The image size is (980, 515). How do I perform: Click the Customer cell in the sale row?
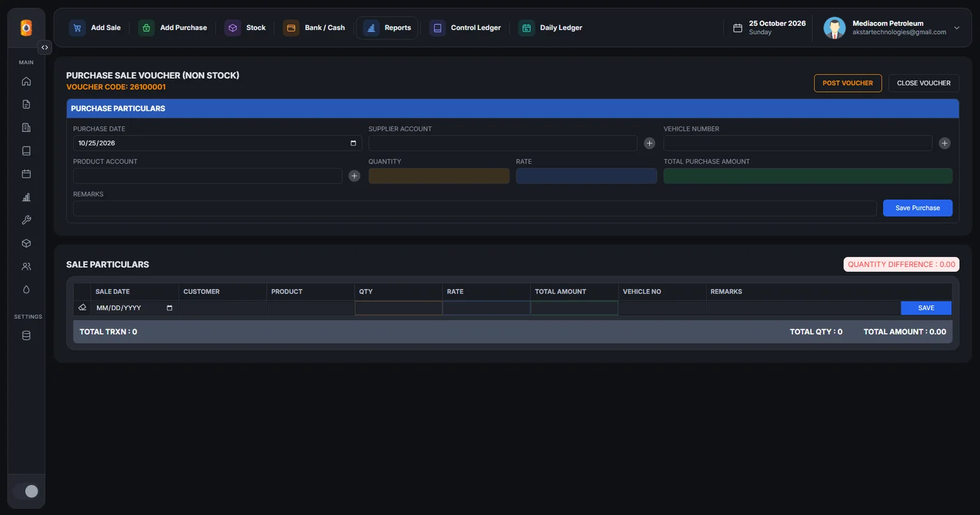click(x=223, y=308)
